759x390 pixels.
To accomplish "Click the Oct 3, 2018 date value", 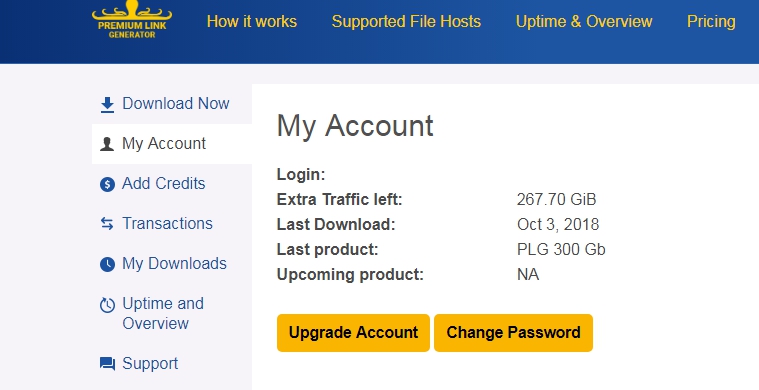I will [x=558, y=225].
